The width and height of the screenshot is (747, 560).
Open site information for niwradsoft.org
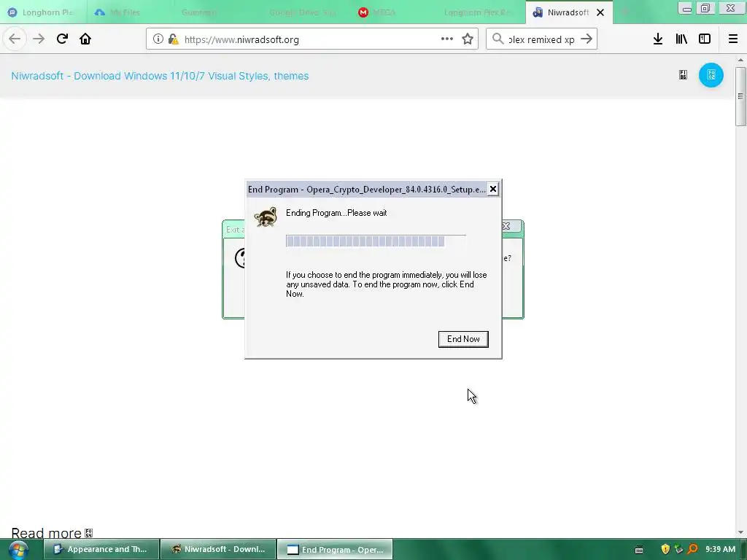[158, 39]
